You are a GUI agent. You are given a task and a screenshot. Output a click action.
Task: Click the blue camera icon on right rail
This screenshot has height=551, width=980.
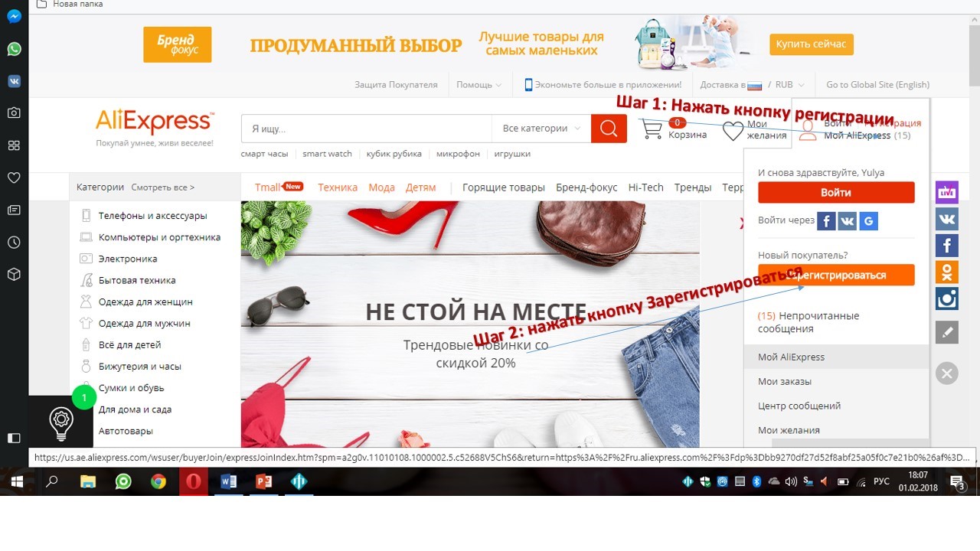tap(947, 298)
